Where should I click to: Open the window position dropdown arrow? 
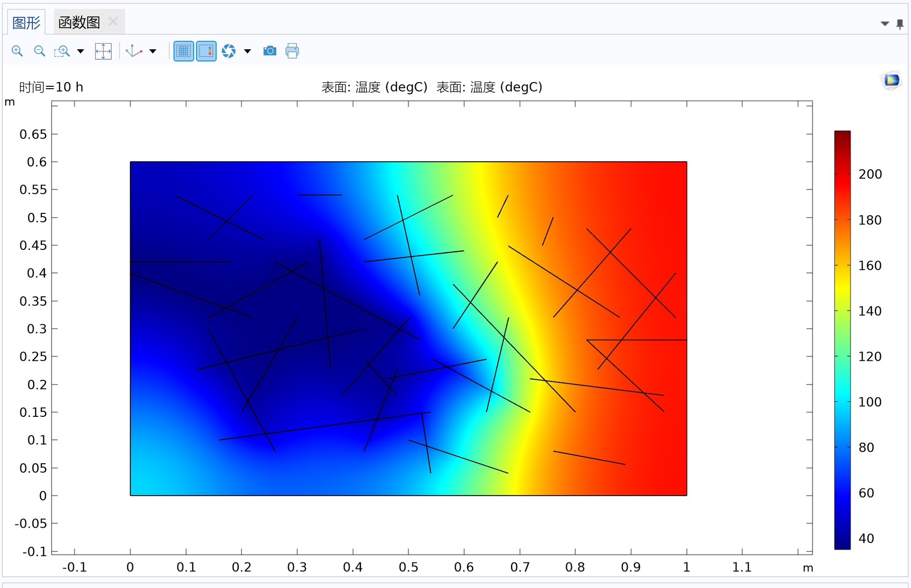click(x=885, y=24)
